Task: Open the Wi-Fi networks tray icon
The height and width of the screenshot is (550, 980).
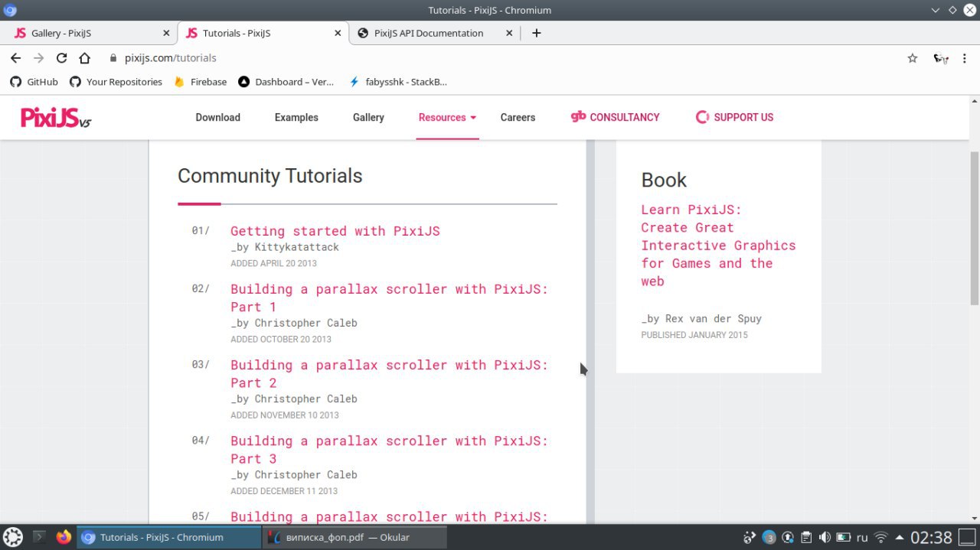Action: (x=881, y=537)
